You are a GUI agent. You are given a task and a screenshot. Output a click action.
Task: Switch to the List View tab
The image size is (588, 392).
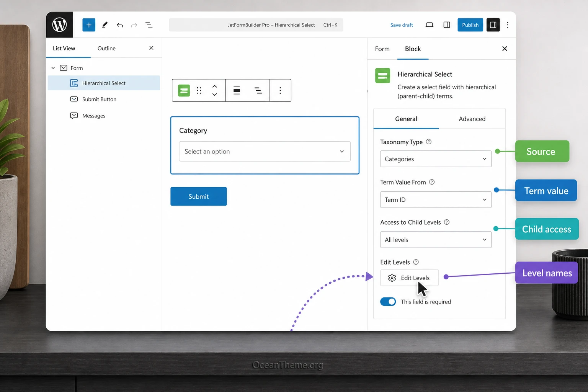click(x=64, y=48)
